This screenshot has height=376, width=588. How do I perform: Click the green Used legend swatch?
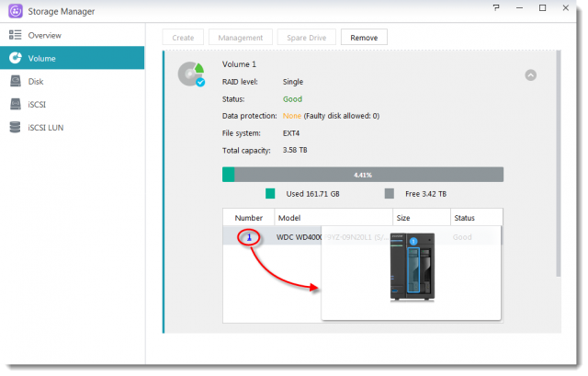270,194
